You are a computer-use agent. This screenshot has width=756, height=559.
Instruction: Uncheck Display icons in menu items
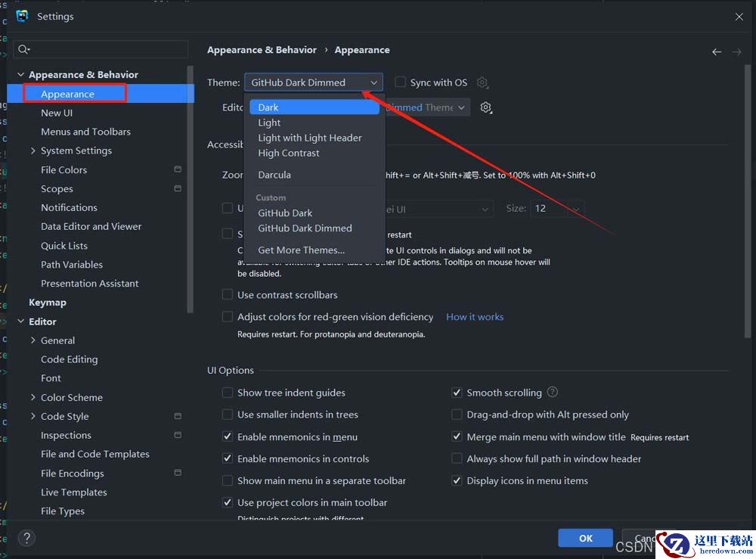[457, 480]
